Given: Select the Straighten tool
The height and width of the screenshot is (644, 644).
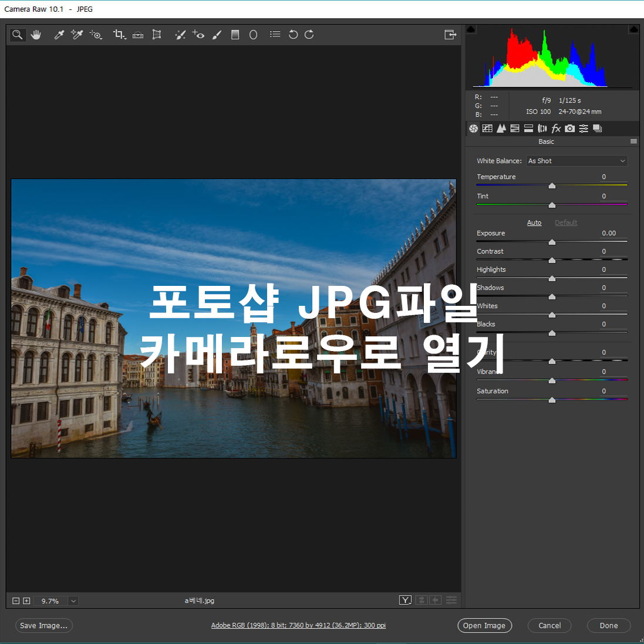Looking at the screenshot, I should 138,35.
